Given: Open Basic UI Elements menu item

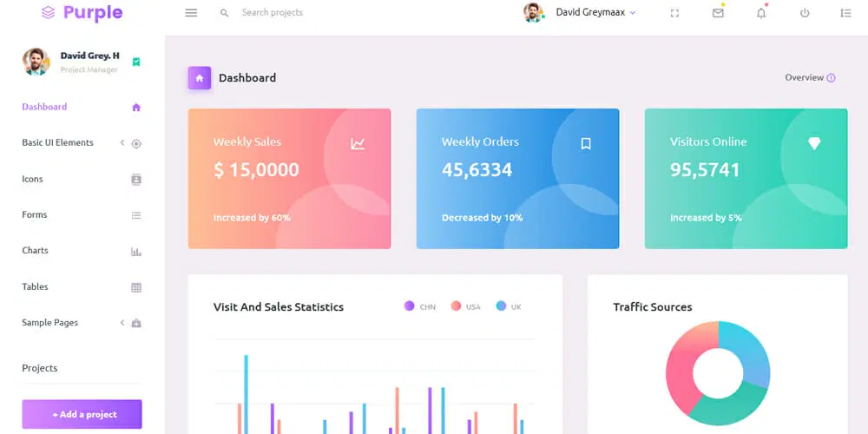Looking at the screenshot, I should click(57, 143).
